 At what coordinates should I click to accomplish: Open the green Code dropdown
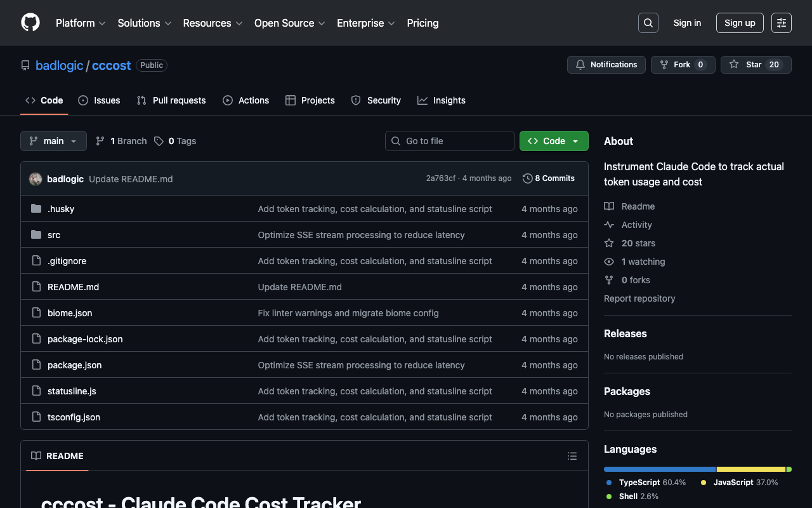click(553, 141)
